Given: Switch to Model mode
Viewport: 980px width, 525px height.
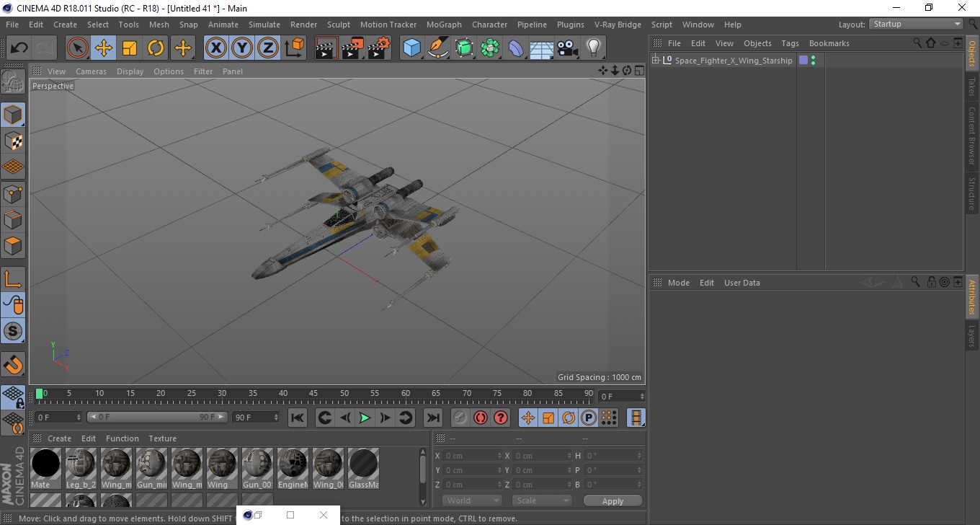Looking at the screenshot, I should 13,115.
